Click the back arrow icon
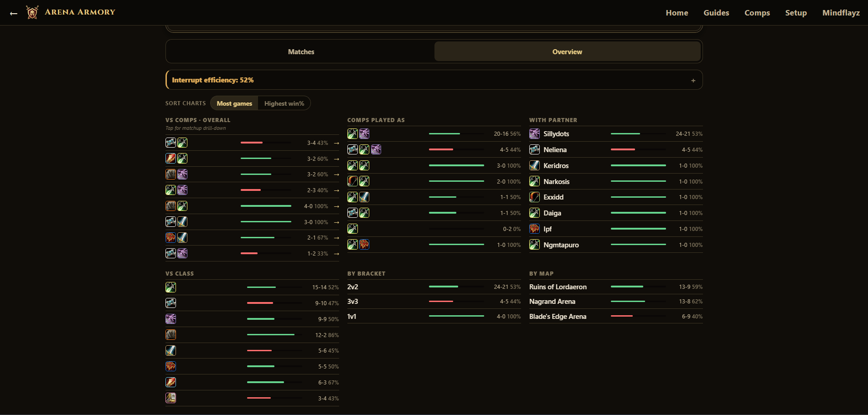This screenshot has height=415, width=868. click(14, 13)
